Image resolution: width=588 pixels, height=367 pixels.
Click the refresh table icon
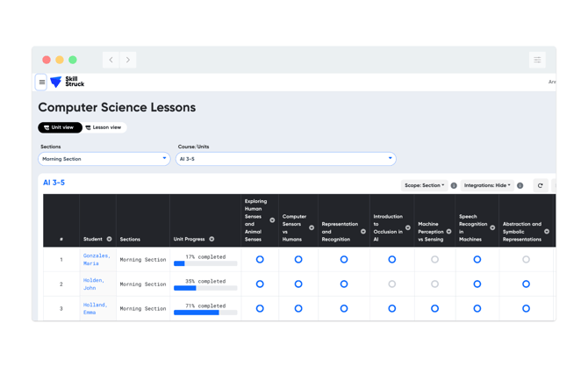540,185
